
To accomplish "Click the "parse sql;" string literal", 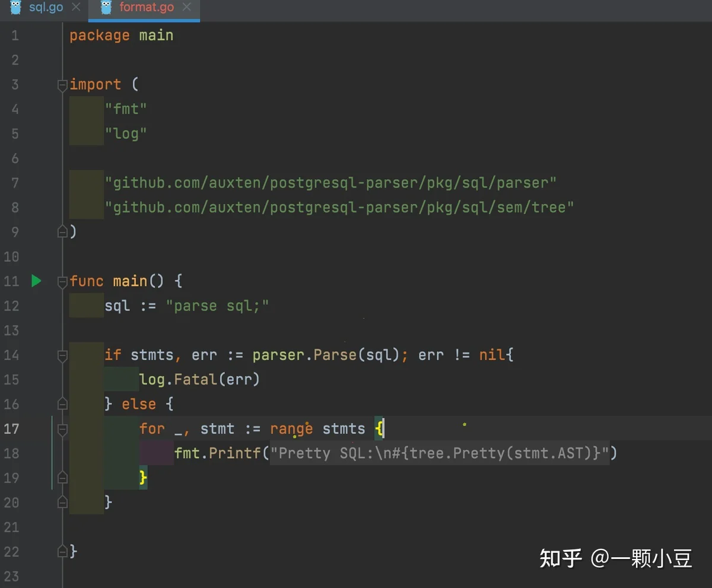I will (218, 306).
